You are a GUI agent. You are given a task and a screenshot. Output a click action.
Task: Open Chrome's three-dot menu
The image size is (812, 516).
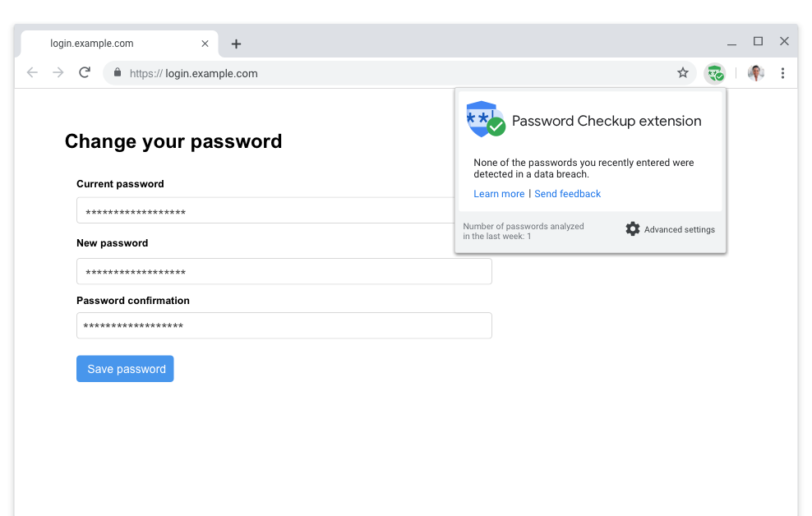point(782,73)
